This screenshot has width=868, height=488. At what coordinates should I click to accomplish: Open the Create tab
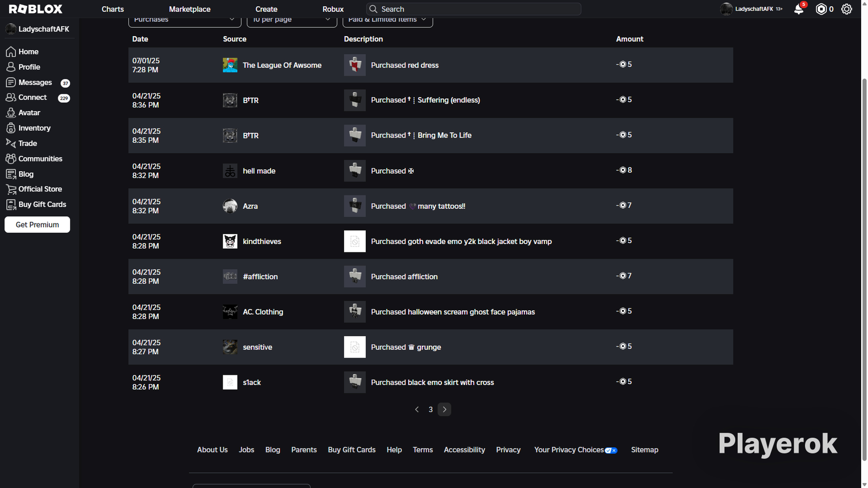click(x=267, y=9)
